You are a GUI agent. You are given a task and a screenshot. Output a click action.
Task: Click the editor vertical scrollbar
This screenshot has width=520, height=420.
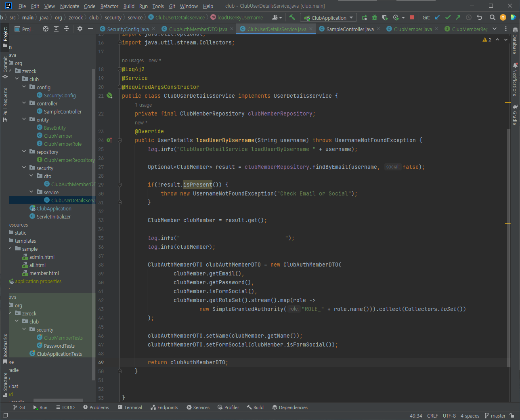click(x=508, y=242)
